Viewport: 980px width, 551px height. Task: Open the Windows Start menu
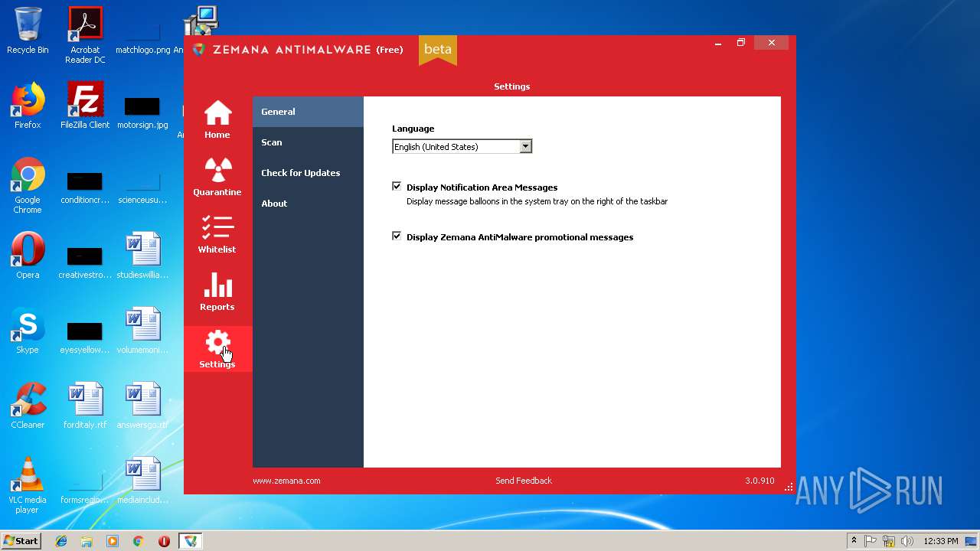[x=21, y=541]
